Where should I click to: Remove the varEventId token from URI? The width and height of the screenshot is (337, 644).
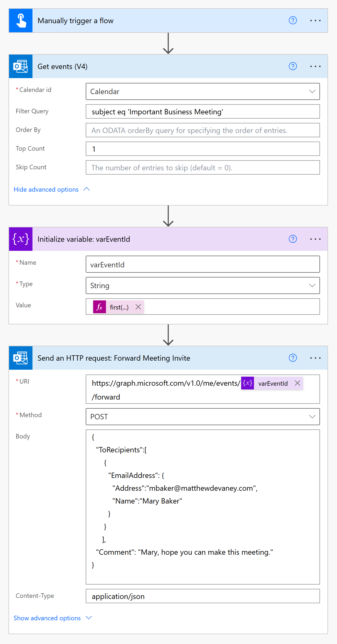[298, 383]
